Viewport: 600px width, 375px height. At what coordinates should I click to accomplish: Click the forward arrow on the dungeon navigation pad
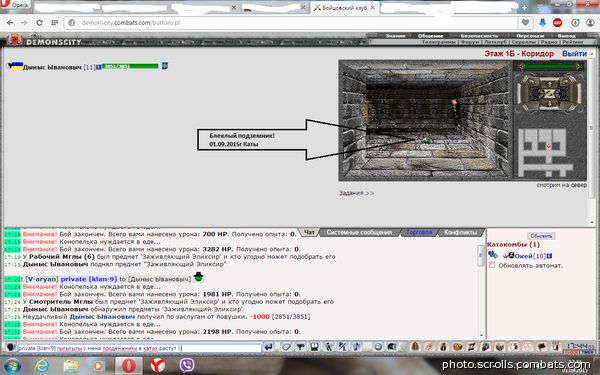[x=550, y=83]
